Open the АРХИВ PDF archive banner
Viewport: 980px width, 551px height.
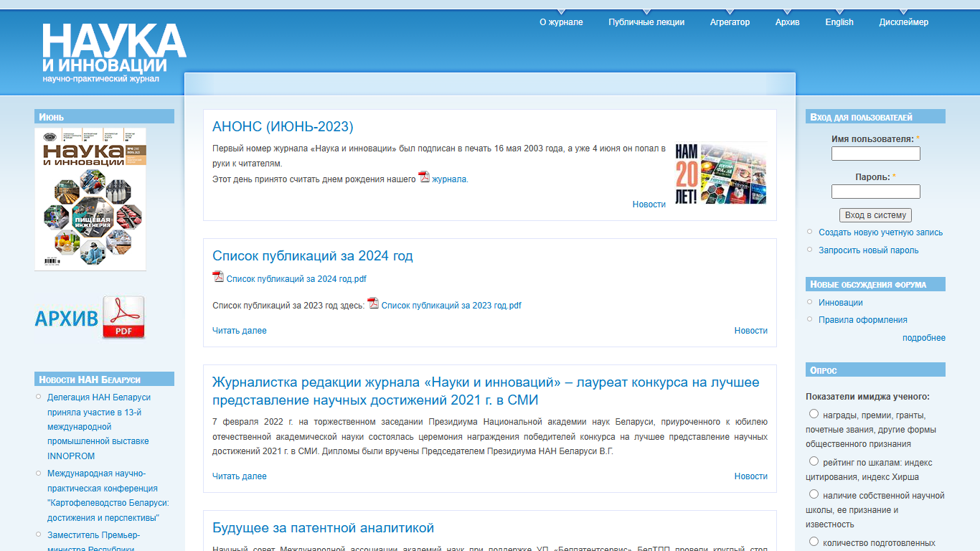(x=90, y=317)
